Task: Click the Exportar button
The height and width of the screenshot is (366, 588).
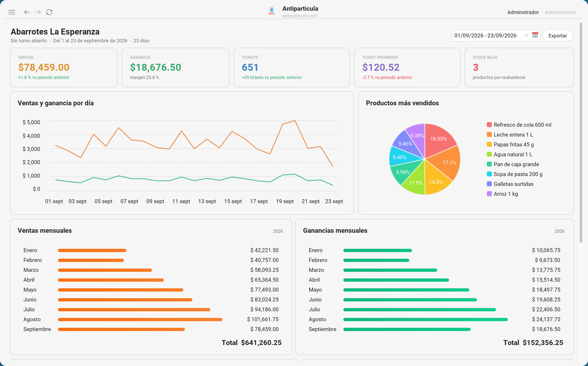Action: coord(558,36)
